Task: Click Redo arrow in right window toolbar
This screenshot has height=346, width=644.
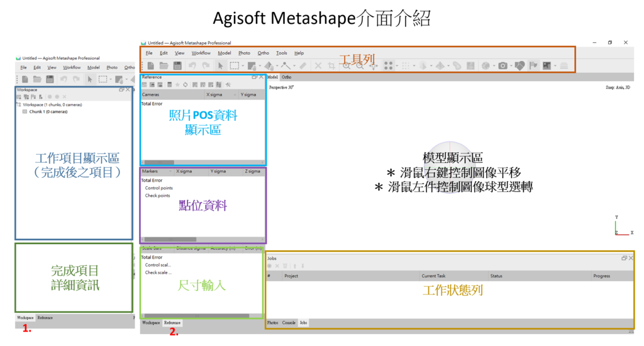Action: click(206, 66)
